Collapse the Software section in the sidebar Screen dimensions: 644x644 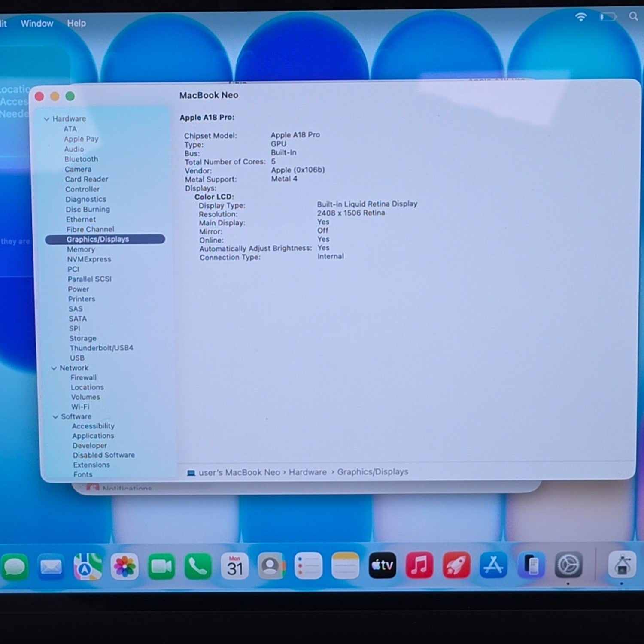(55, 417)
